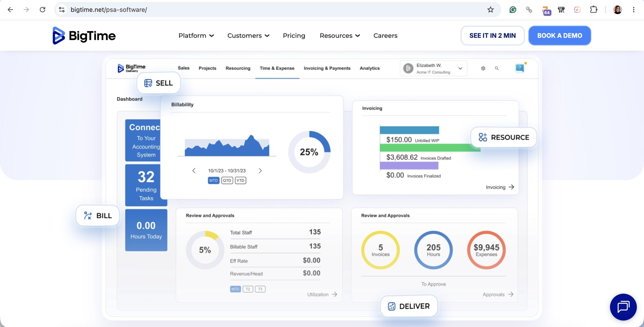This screenshot has width=644, height=327.
Task: Go to next date range chevron
Action: [x=260, y=171]
